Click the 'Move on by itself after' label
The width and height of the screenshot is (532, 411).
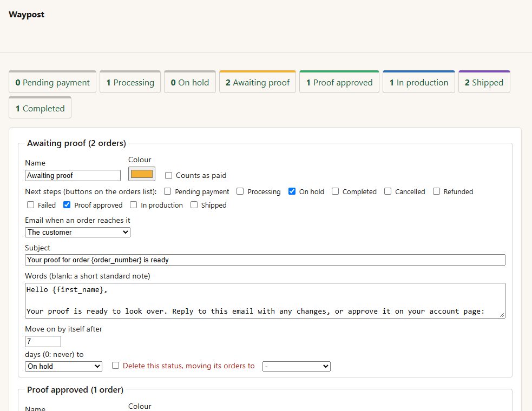point(63,329)
